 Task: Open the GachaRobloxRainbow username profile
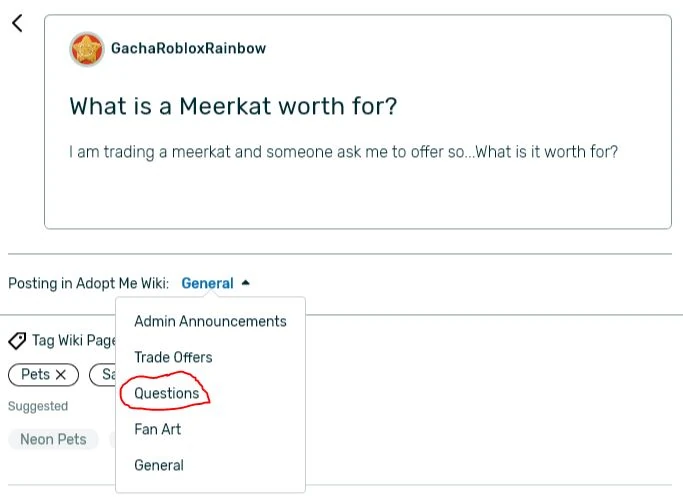coord(188,48)
